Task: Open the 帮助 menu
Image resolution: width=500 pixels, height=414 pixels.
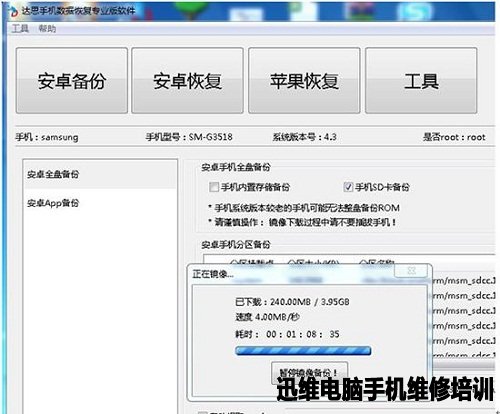Action: coord(47,29)
